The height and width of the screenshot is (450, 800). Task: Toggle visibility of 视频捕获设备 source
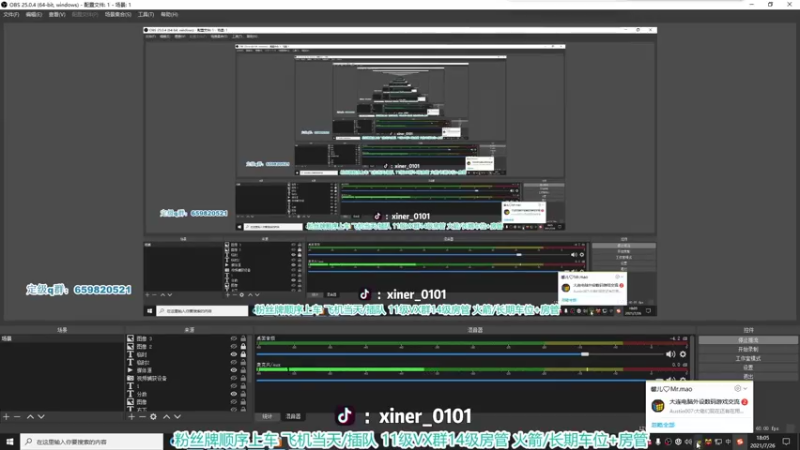point(234,379)
